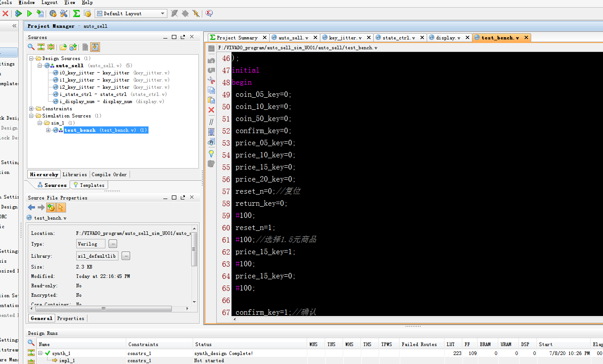
Task: Click the Sigma project summary toolbar icon
Action: (x=76, y=13)
